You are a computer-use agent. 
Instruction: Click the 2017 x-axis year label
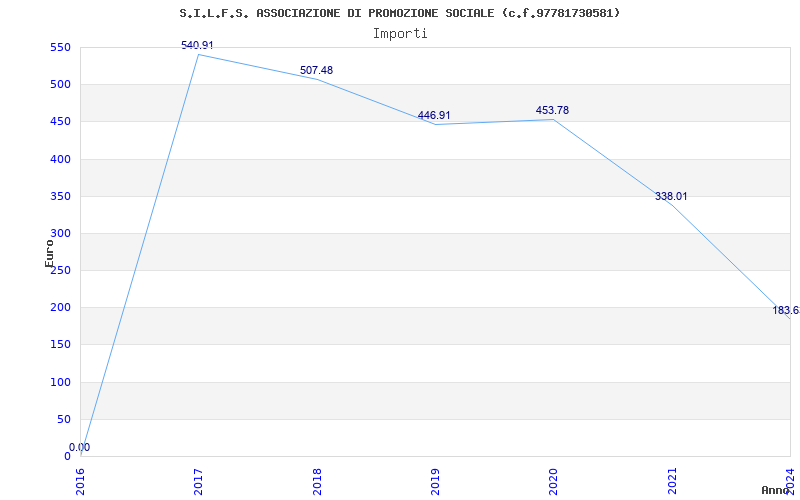click(x=198, y=481)
